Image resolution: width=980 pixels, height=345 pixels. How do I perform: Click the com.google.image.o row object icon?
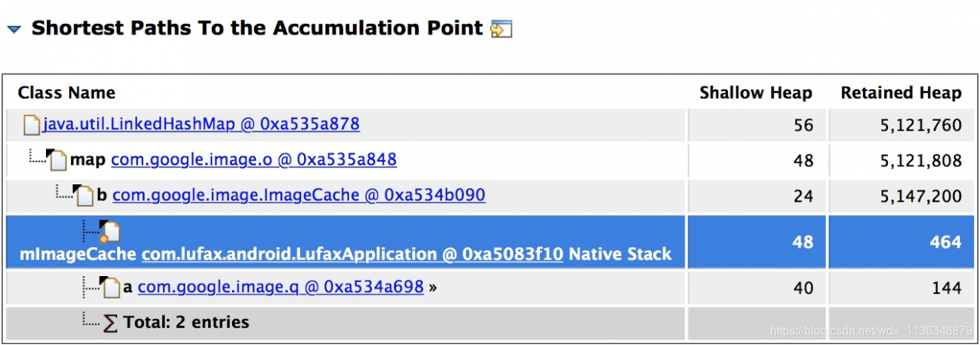tap(57, 160)
